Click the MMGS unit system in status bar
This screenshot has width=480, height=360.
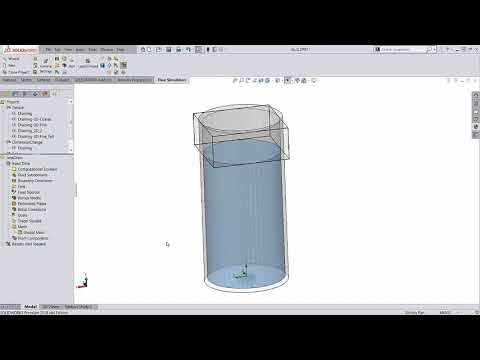[445, 313]
